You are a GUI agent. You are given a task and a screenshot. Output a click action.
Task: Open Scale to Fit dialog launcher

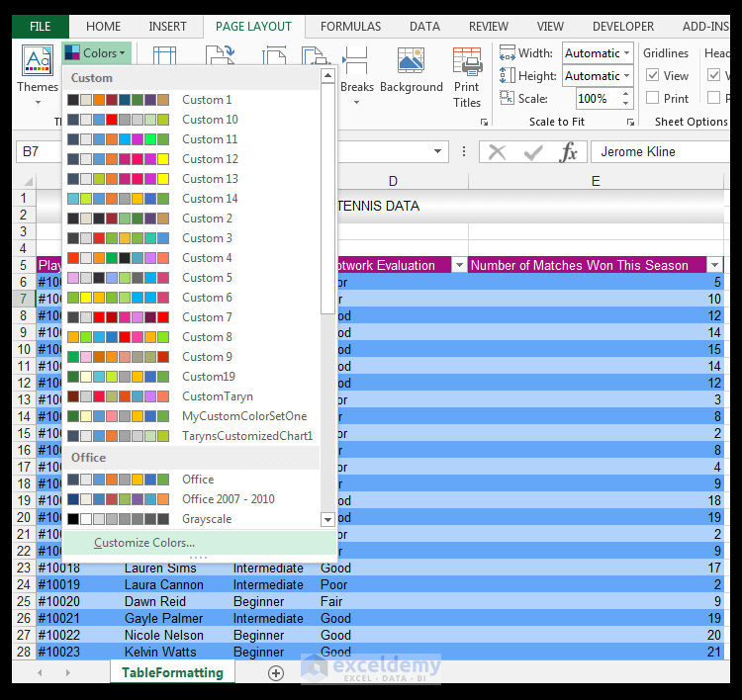point(630,122)
